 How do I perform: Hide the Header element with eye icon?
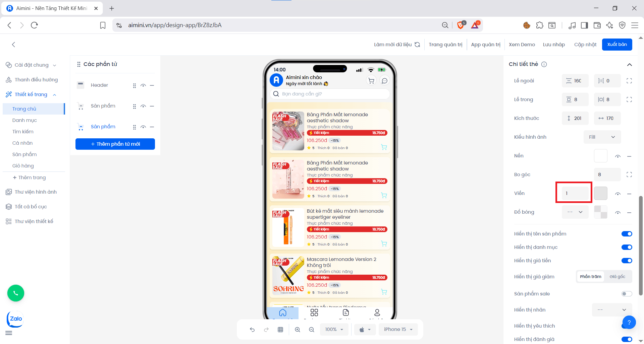coord(143,85)
